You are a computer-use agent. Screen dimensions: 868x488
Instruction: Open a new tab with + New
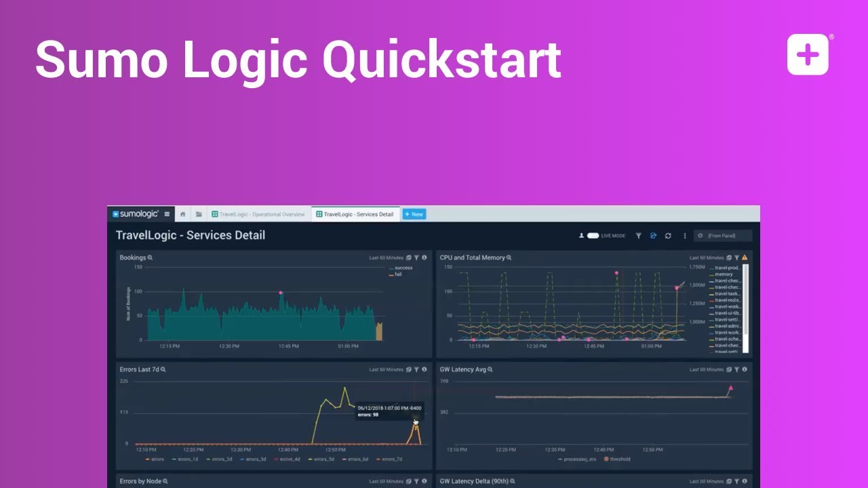pos(414,214)
